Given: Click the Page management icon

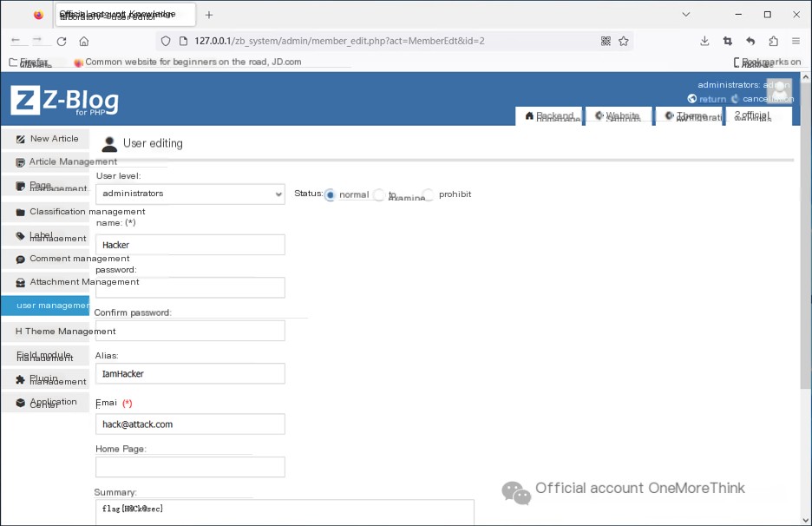Looking at the screenshot, I should 20,186.
